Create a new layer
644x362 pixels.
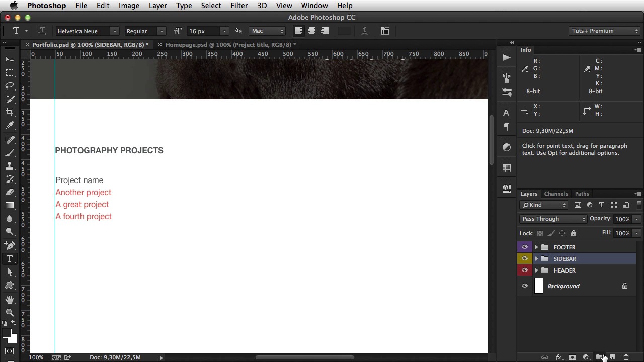pos(613,357)
